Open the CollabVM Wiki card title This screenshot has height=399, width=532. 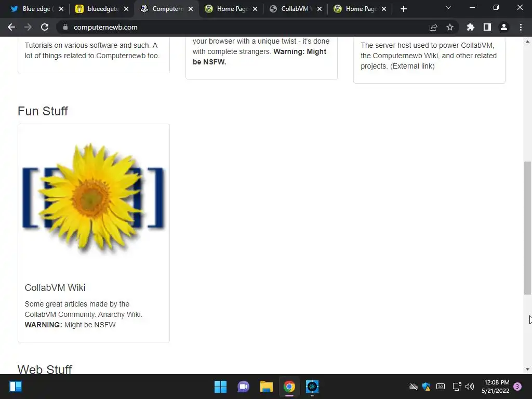[x=55, y=288]
